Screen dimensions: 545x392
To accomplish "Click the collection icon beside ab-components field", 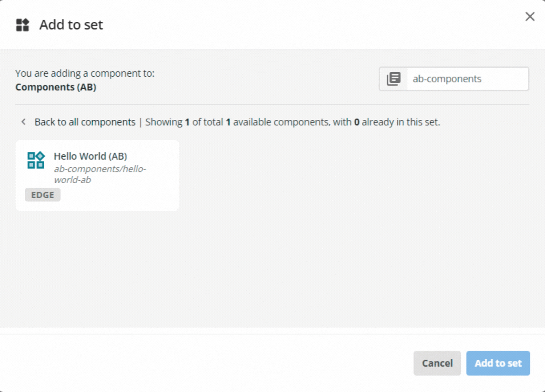I will tap(393, 79).
